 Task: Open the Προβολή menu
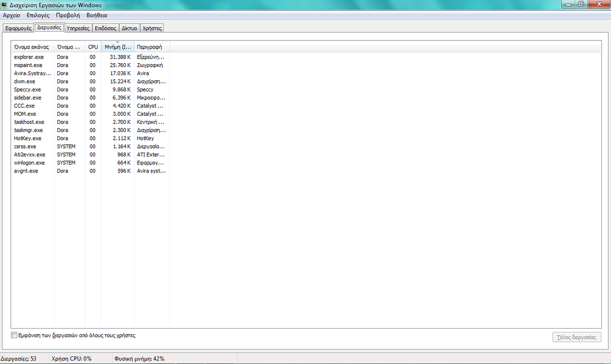(x=68, y=15)
